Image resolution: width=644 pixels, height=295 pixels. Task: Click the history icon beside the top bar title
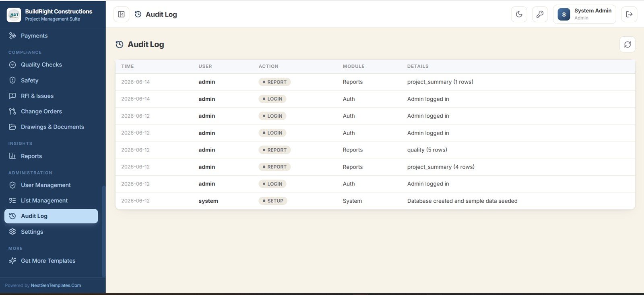click(138, 14)
